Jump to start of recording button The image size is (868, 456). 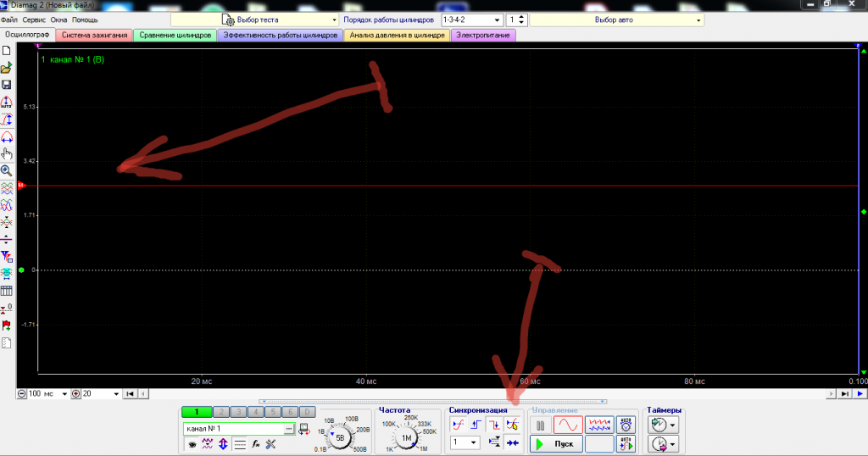point(130,394)
